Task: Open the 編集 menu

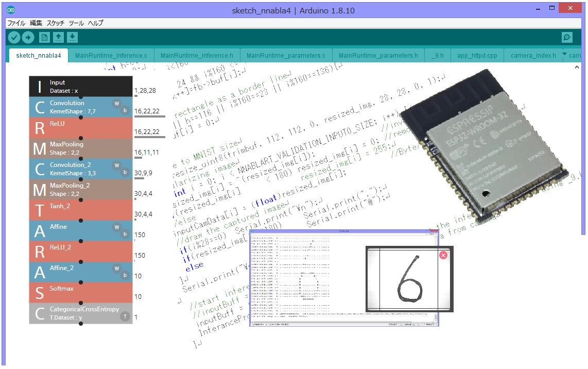Action: point(36,23)
